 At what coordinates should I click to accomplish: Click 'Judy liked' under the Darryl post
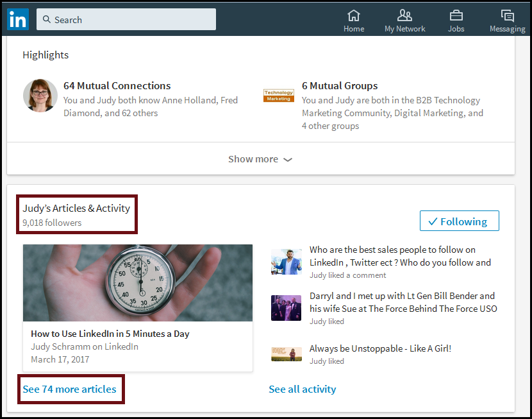[327, 321]
